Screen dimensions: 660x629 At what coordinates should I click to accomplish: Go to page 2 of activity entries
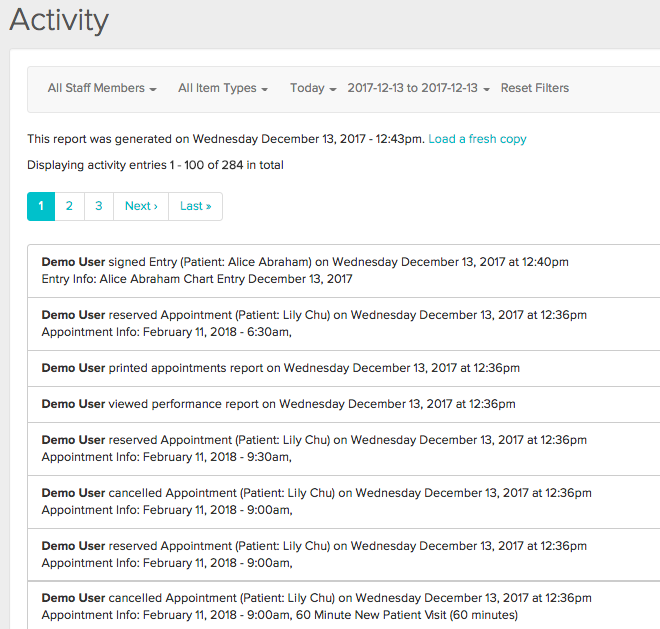tap(69, 206)
